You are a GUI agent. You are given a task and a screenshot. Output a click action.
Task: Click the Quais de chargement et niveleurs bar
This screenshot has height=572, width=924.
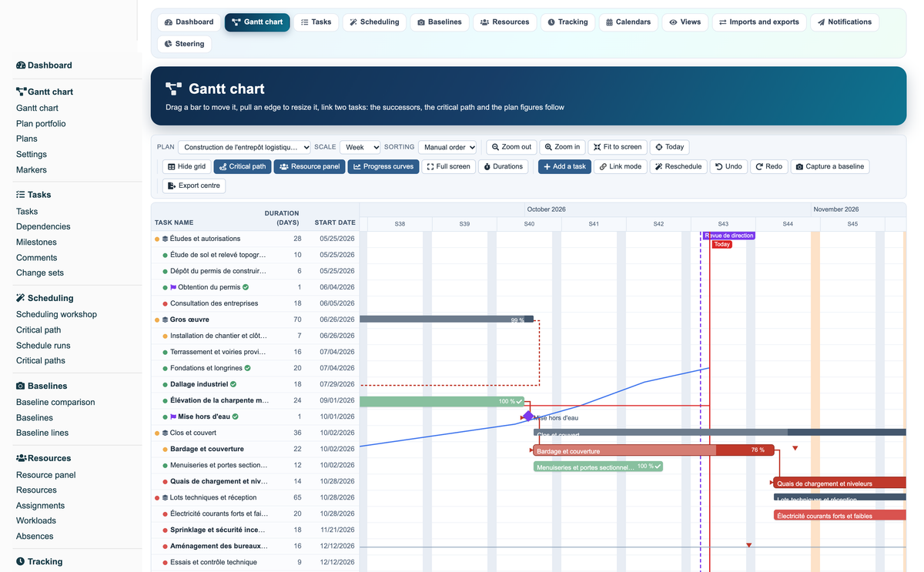[840, 483]
